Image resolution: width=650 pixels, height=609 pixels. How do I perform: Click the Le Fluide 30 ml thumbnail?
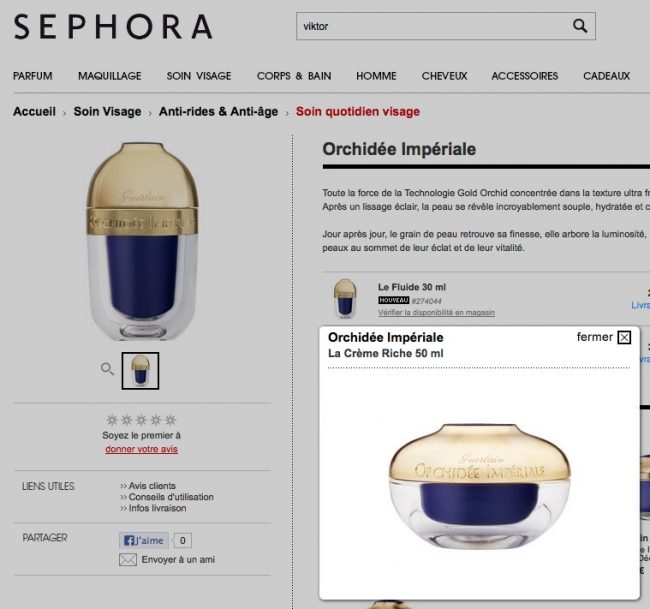pos(345,299)
